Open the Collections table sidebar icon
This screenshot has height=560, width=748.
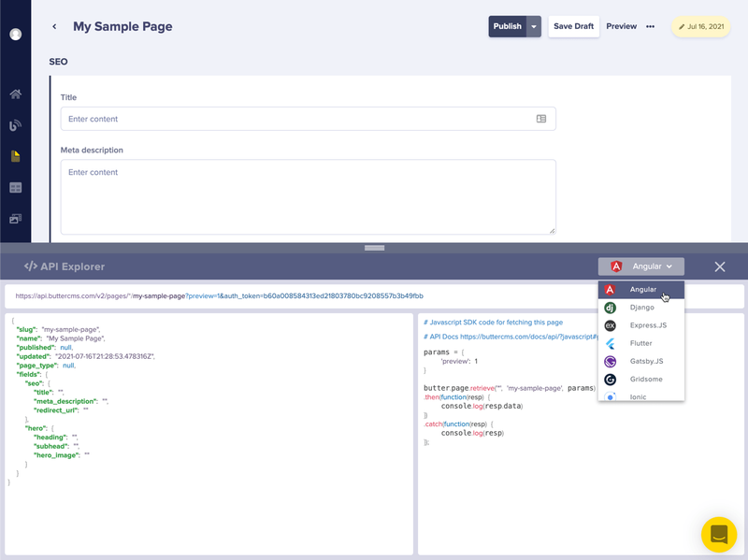coord(16,188)
